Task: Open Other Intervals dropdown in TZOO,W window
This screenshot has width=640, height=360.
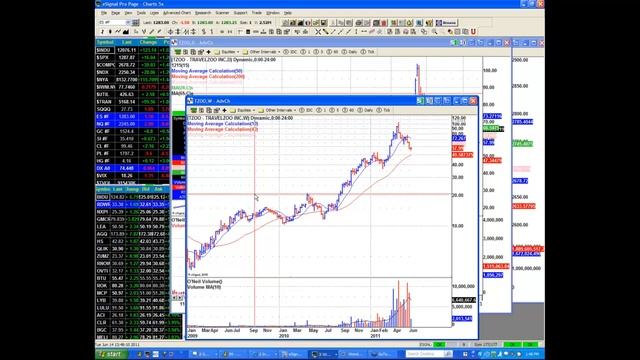Action: click(x=278, y=110)
